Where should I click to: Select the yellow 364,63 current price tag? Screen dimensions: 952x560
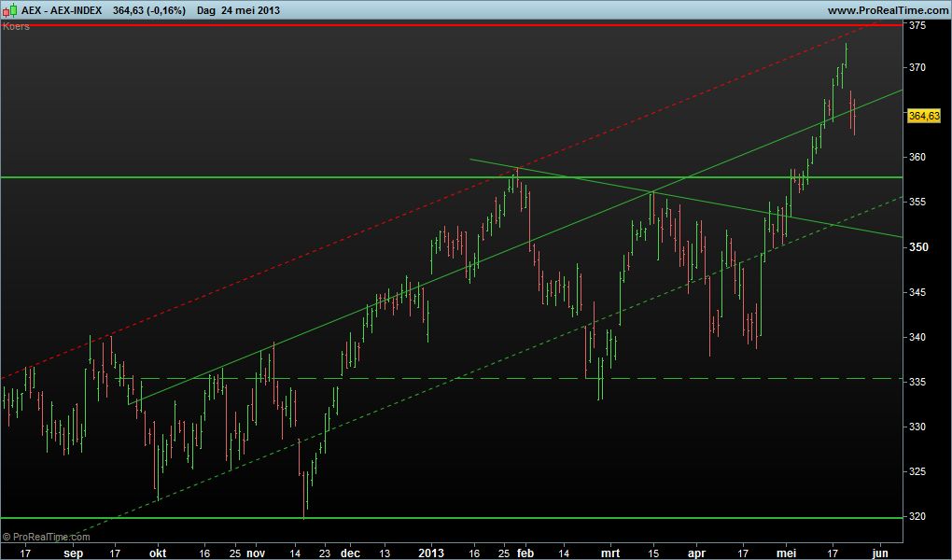923,116
